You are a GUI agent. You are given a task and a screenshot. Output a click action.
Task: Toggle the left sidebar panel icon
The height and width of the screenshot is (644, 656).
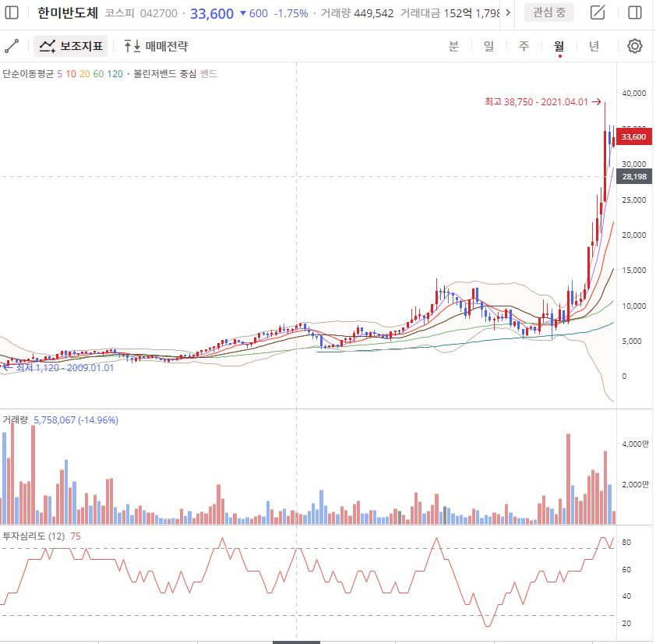click(11, 12)
